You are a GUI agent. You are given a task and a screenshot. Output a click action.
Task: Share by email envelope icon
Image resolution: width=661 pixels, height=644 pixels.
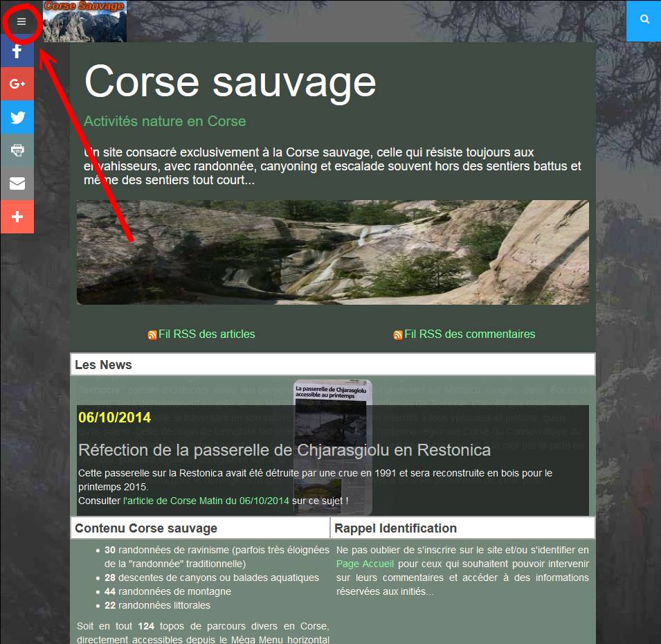(17, 184)
